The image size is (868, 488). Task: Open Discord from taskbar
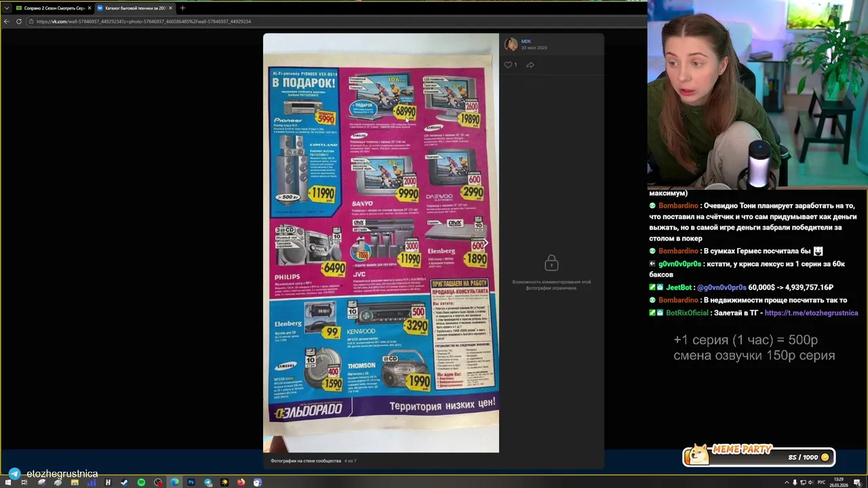[257, 483]
